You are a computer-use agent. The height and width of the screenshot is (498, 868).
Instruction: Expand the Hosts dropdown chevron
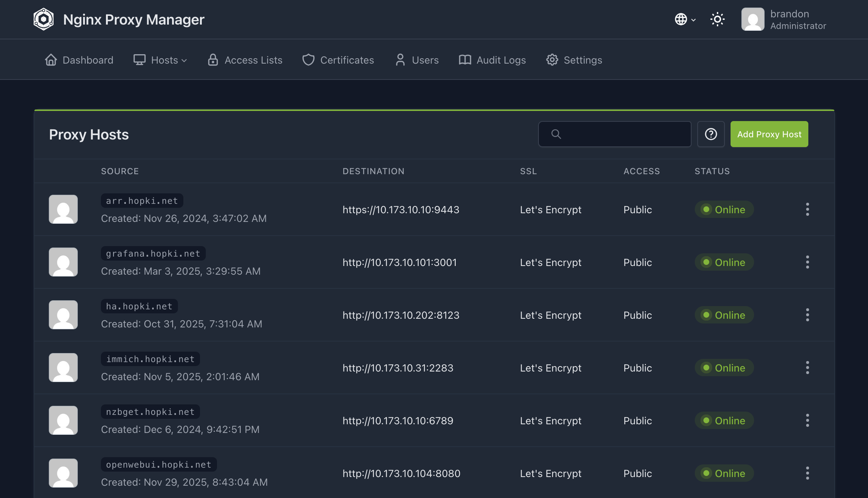pyautogui.click(x=184, y=61)
